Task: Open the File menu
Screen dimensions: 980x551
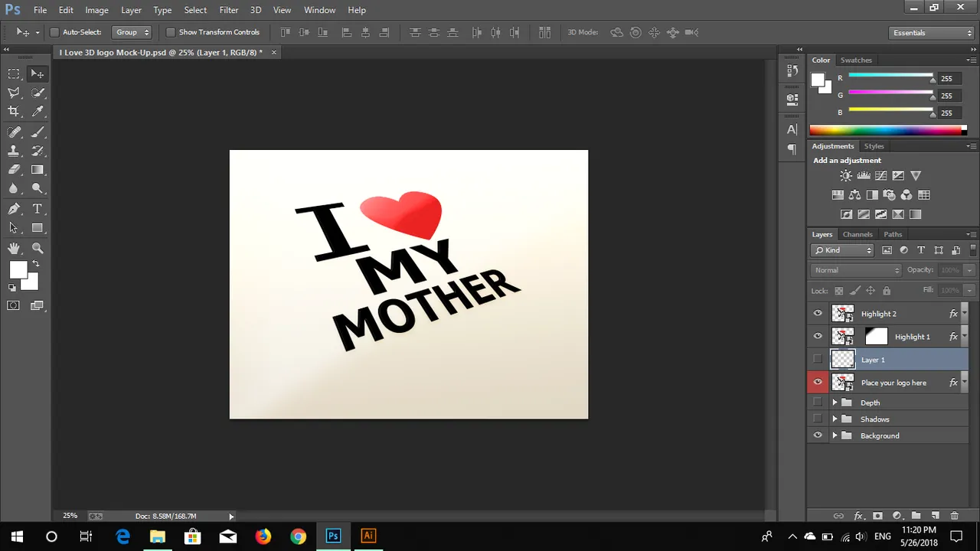Action: coord(40,10)
